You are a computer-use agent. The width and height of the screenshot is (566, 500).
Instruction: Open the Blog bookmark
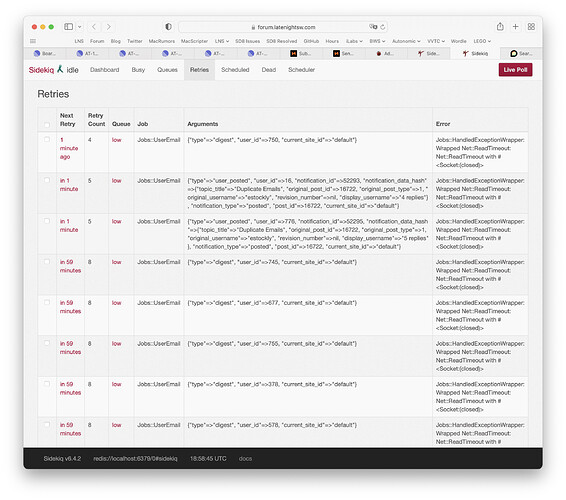click(x=116, y=41)
